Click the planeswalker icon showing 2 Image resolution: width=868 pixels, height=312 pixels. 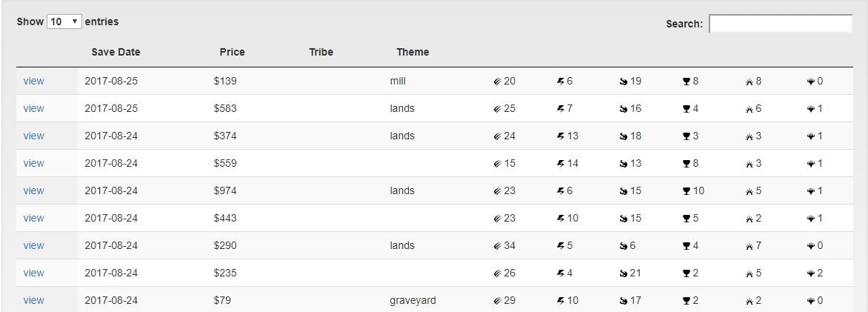(811, 273)
